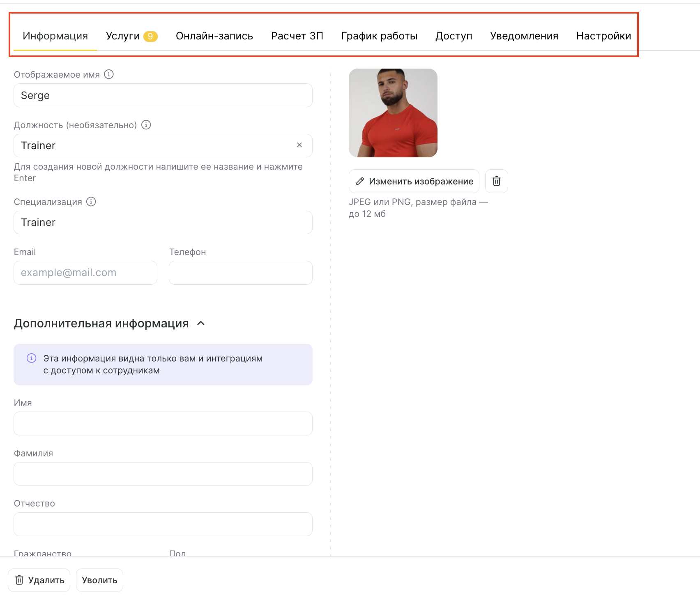This screenshot has width=700, height=603.
Task: Click the Удалить button
Action: (39, 580)
